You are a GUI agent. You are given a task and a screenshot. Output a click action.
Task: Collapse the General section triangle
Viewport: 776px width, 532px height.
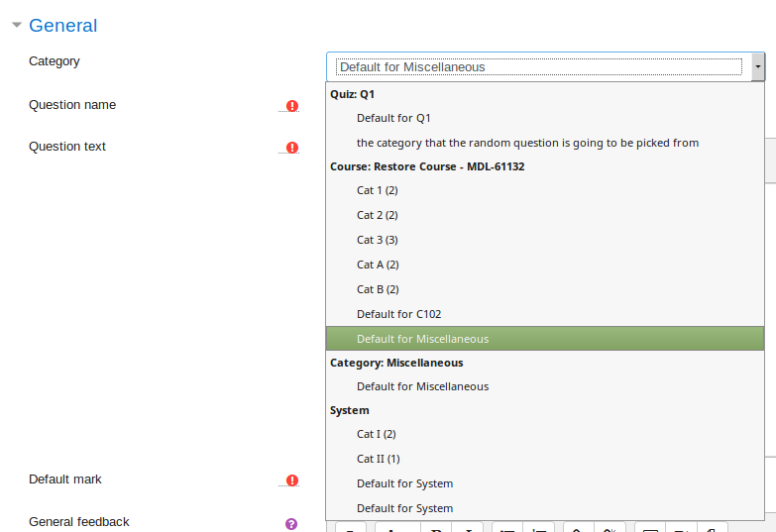coord(17,25)
